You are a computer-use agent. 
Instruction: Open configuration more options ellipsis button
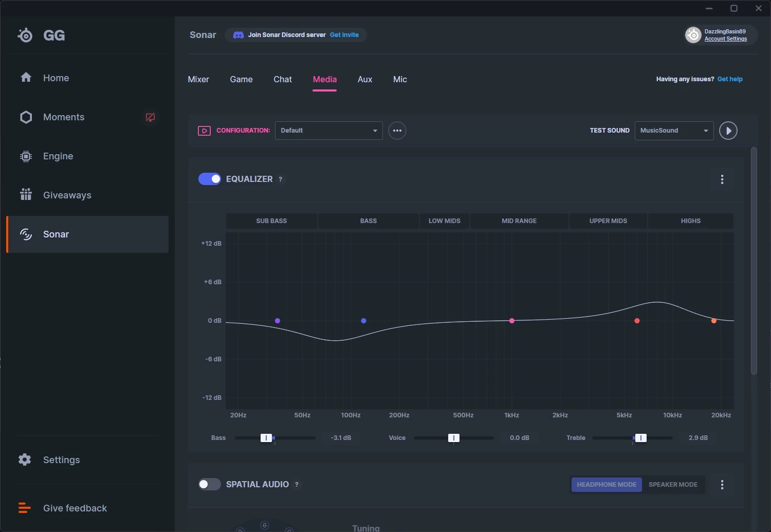[397, 131]
